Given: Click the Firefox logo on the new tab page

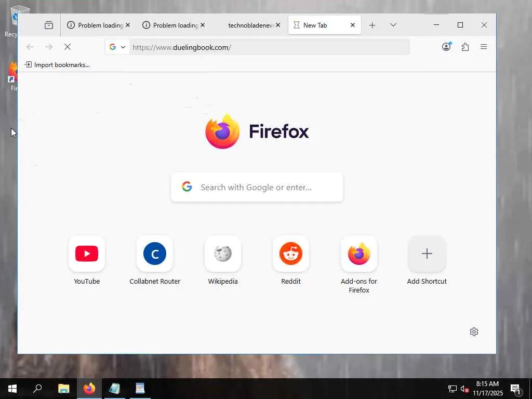Looking at the screenshot, I should point(257,131).
